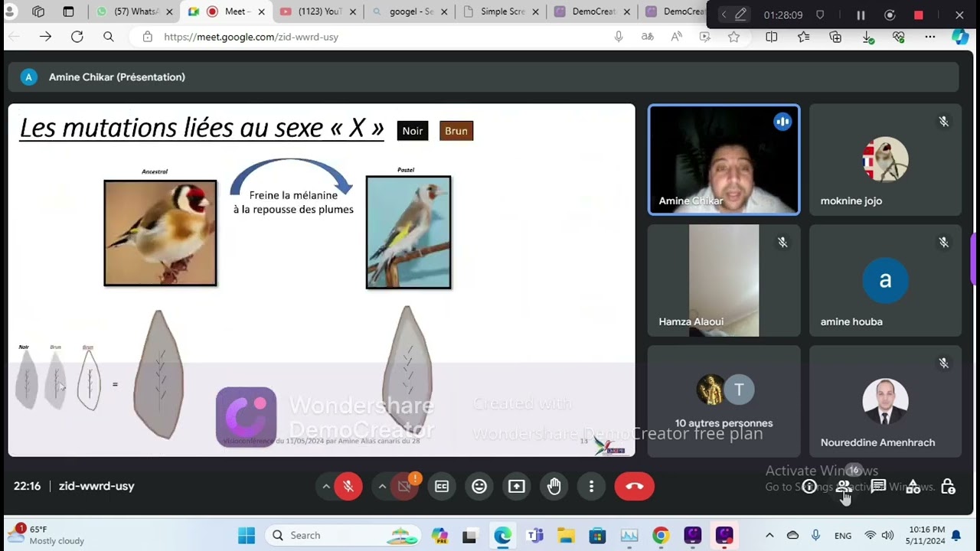
Task: Select the Noureddine Amenhrach participant tile
Action: tap(885, 401)
